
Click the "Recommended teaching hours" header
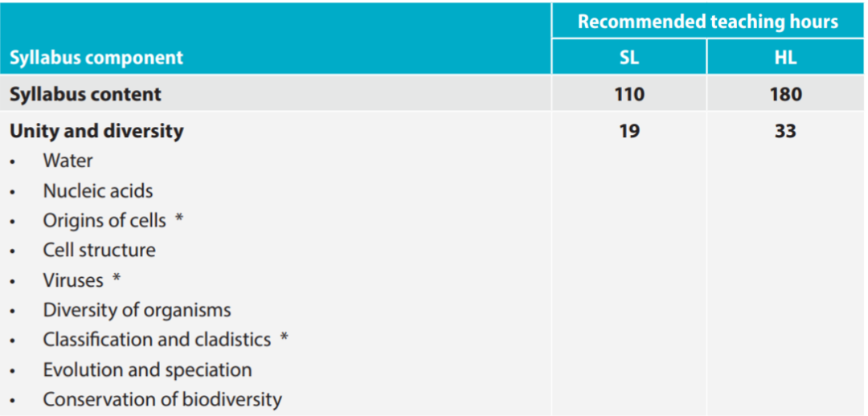coord(707,22)
